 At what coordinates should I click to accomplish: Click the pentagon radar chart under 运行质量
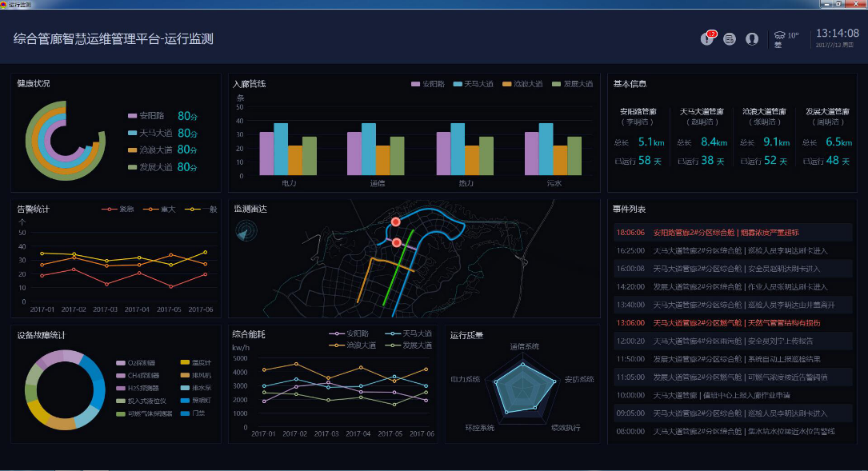pos(522,389)
